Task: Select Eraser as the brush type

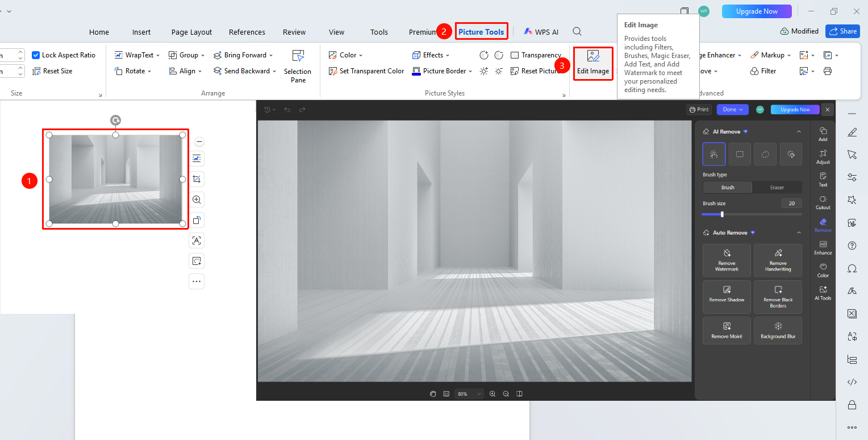Action: point(777,187)
